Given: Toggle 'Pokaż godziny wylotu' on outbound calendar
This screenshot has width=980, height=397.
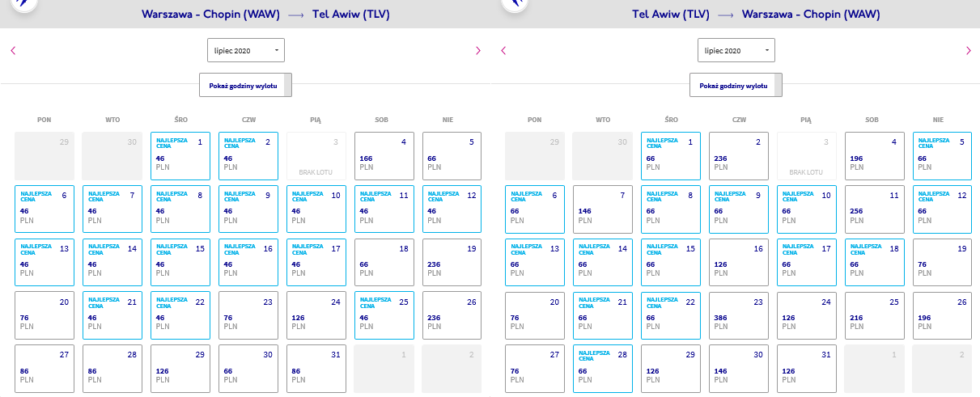Looking at the screenshot, I should coord(245,85).
